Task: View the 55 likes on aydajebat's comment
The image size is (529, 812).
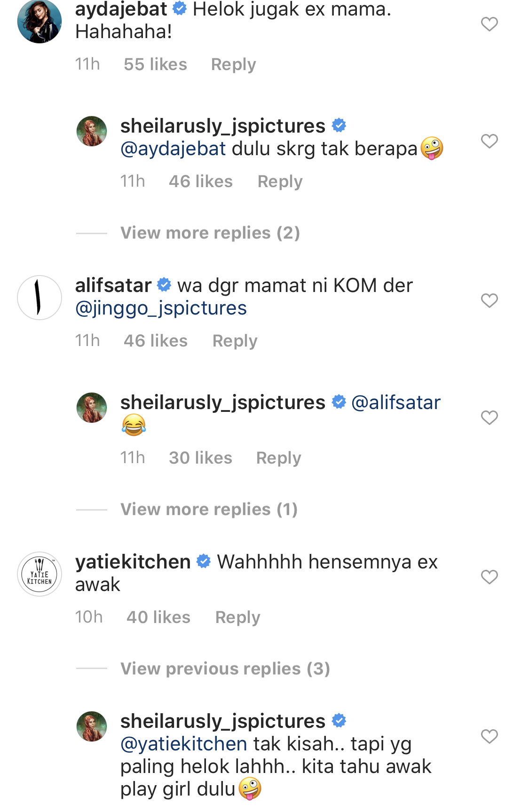Action: [x=155, y=64]
